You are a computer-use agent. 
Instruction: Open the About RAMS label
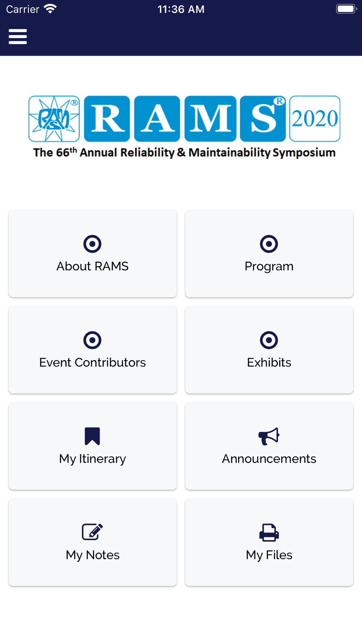tap(92, 266)
